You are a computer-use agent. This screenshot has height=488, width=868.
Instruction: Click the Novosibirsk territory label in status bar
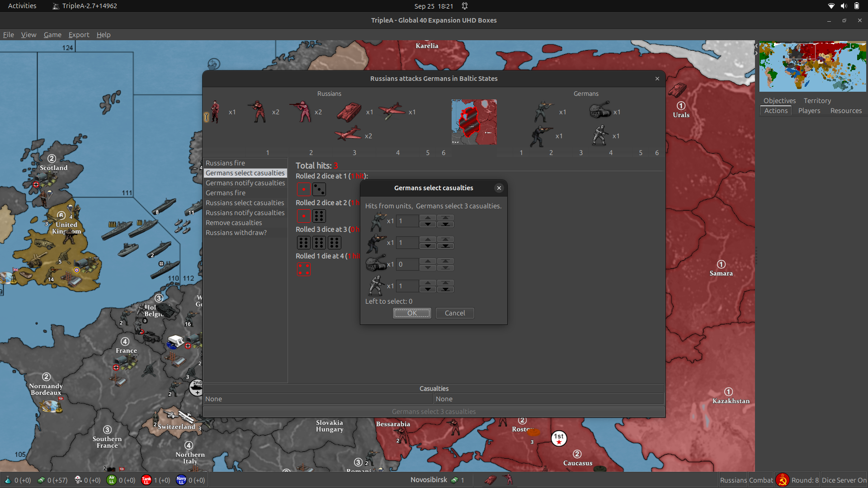429,479
